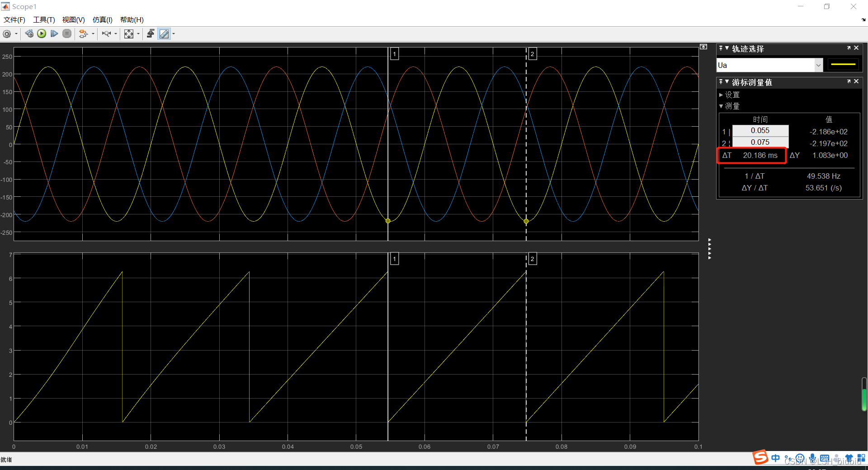Dock the 轨迹选择 panel with pin icon
The width and height of the screenshot is (868, 470).
pos(721,48)
